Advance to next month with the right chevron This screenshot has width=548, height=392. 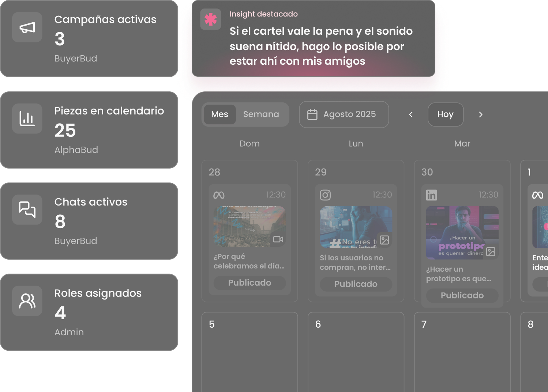point(480,114)
